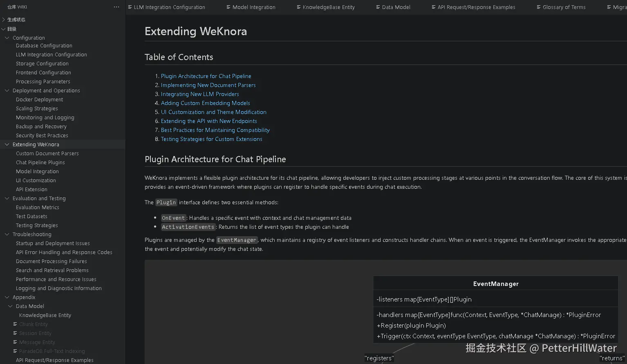Click the icon on the KnowledgeBase Entity tab
627x364 pixels.
point(299,7)
